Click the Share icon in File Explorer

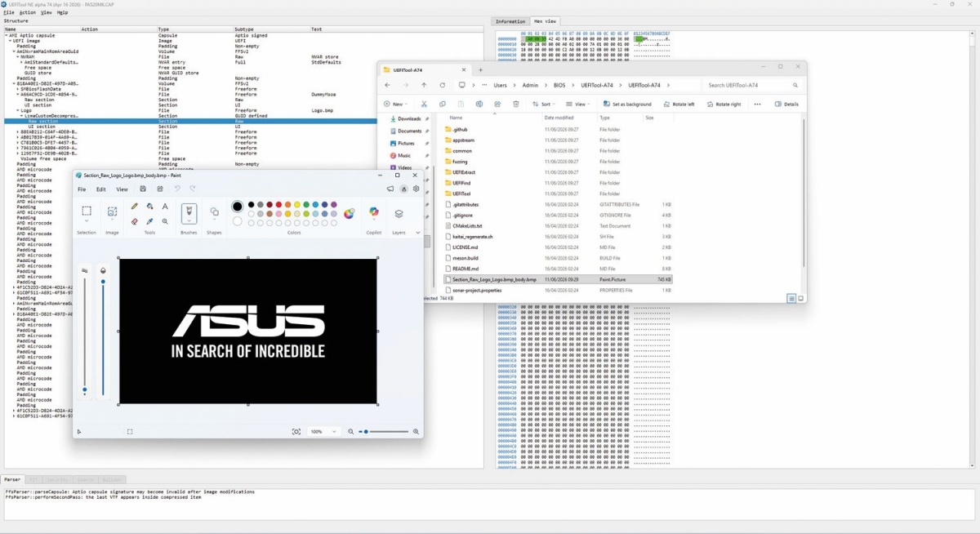click(x=497, y=104)
